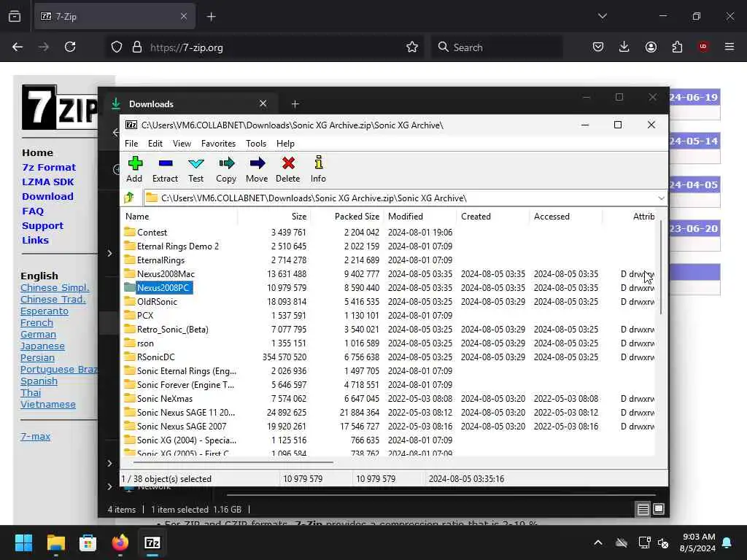
Task: Open the Windows Start menu
Action: coord(24,542)
